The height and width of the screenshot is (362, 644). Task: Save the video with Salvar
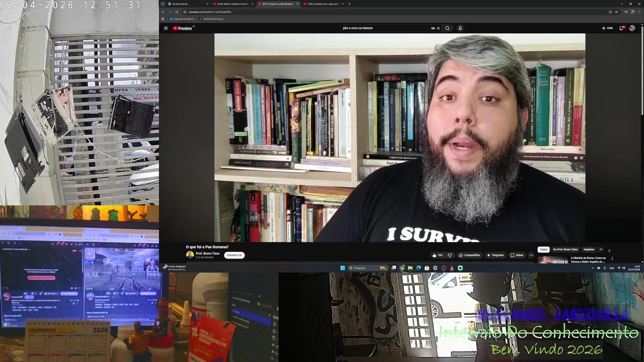click(517, 255)
